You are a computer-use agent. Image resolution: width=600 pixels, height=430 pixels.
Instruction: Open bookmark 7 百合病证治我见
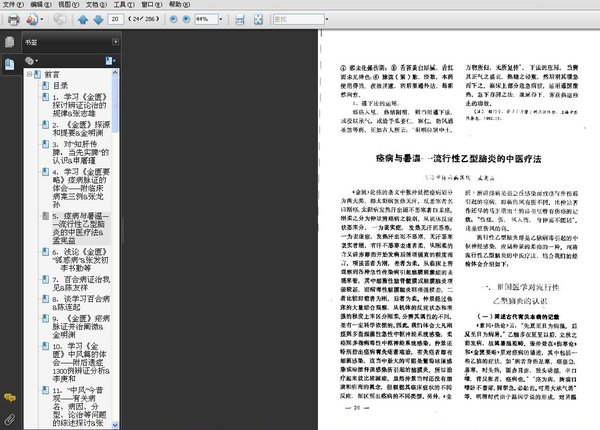(x=81, y=283)
